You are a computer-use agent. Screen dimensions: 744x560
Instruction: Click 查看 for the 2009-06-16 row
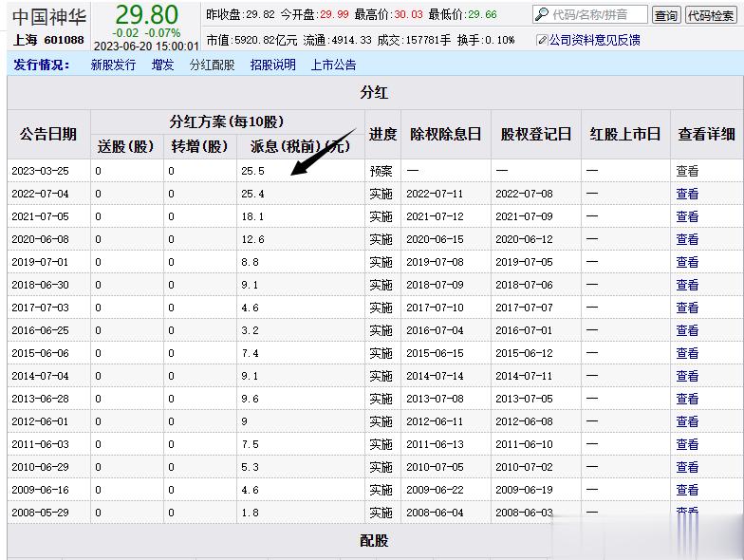(x=687, y=490)
